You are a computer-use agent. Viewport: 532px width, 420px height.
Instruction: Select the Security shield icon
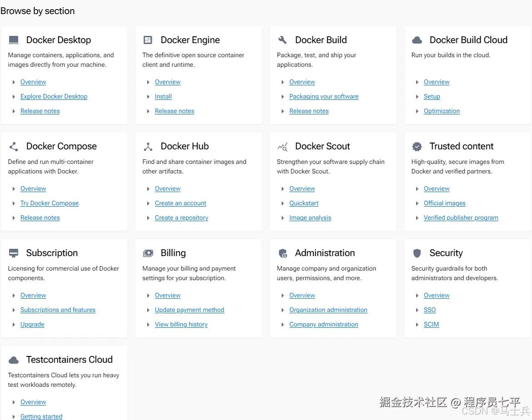click(417, 252)
